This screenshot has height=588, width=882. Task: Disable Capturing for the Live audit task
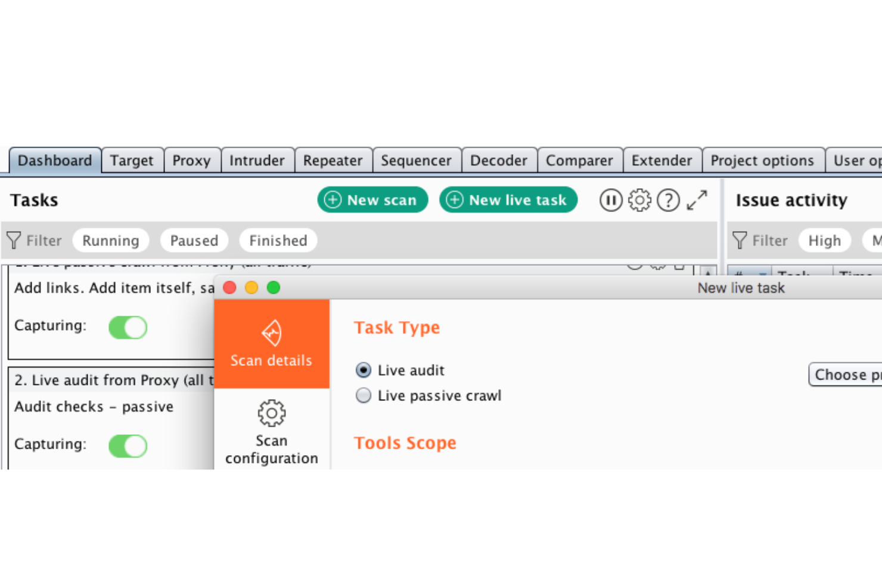128,446
